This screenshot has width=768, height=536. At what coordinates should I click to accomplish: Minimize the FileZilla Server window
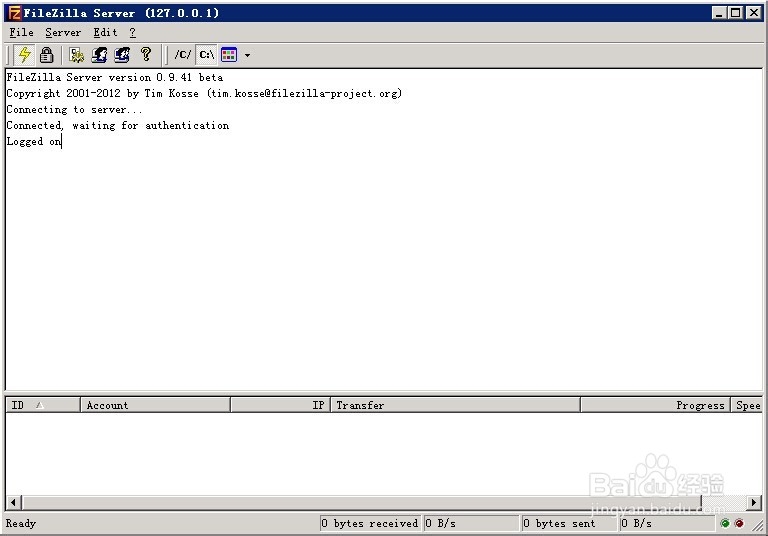(x=719, y=13)
